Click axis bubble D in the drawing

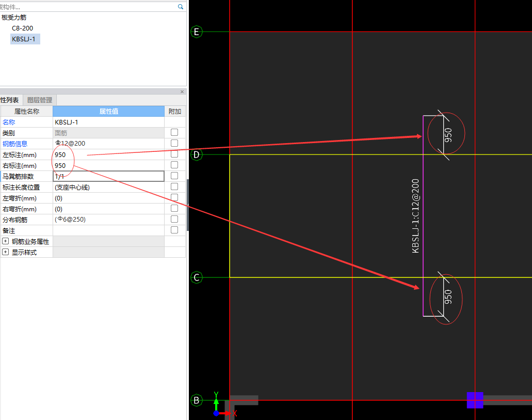tap(197, 154)
